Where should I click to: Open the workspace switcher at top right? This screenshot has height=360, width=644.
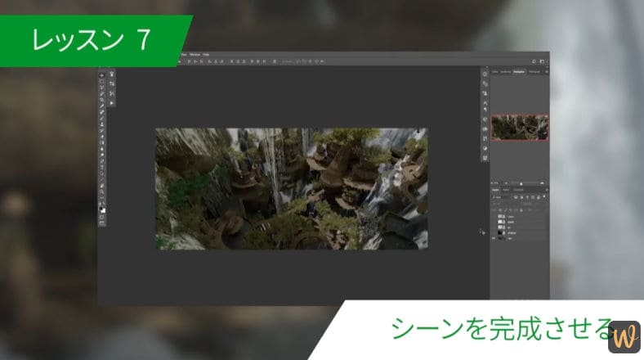(x=541, y=62)
